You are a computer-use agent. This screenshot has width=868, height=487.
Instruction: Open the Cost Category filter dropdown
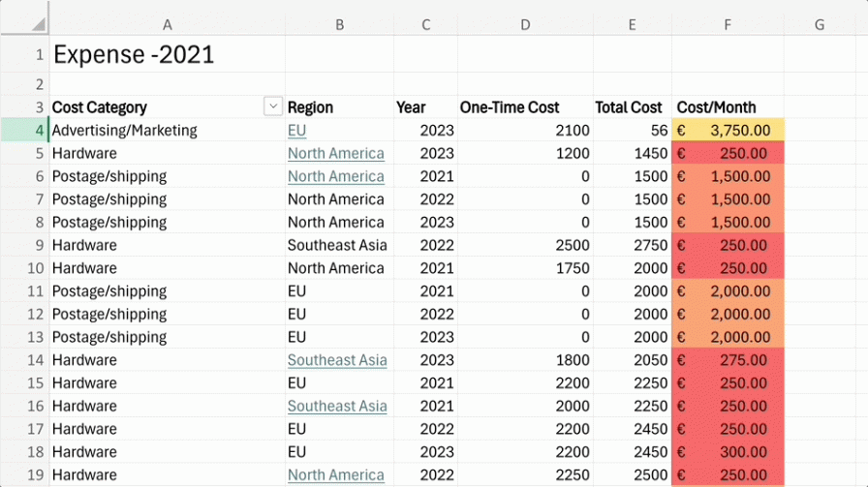[273, 107]
